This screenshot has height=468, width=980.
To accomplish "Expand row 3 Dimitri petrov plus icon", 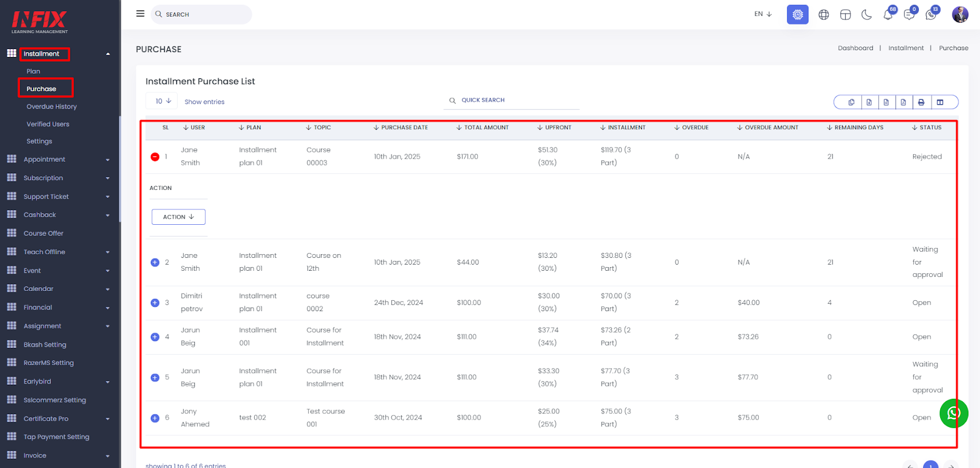I will click(155, 303).
